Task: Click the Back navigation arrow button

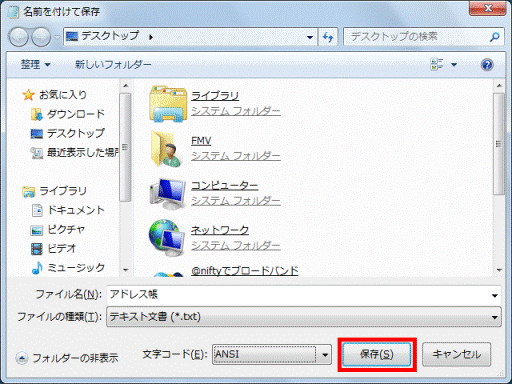Action: pyautogui.click(x=19, y=37)
